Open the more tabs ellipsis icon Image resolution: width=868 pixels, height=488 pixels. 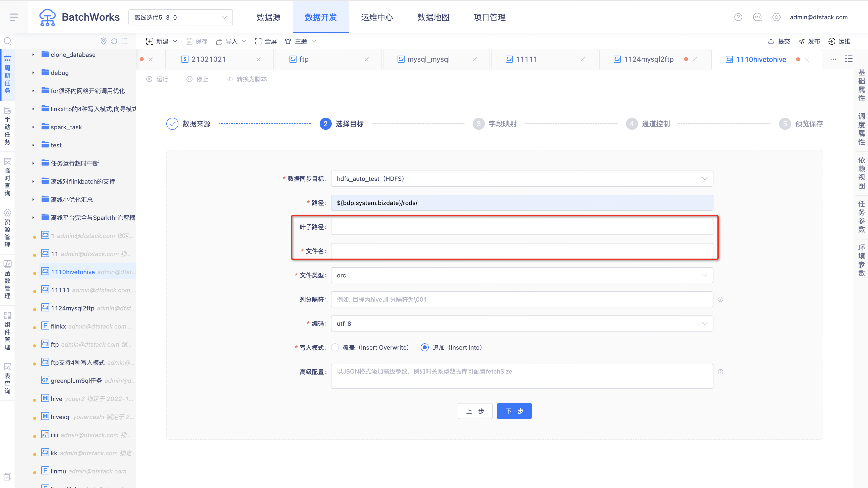[x=833, y=59]
